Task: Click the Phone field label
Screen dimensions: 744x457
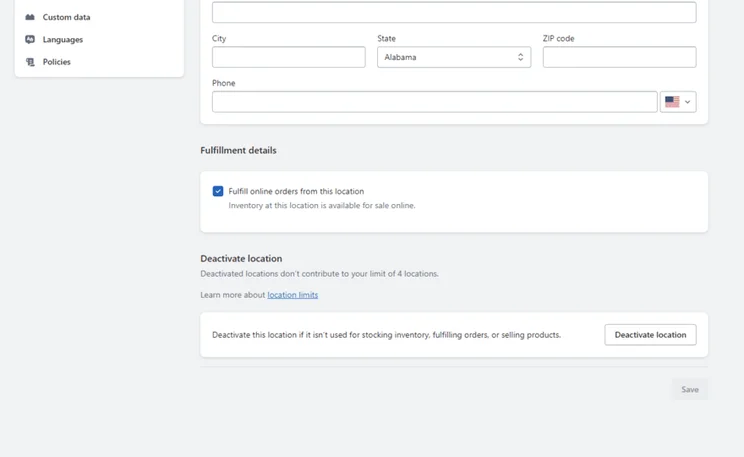Action: point(223,83)
